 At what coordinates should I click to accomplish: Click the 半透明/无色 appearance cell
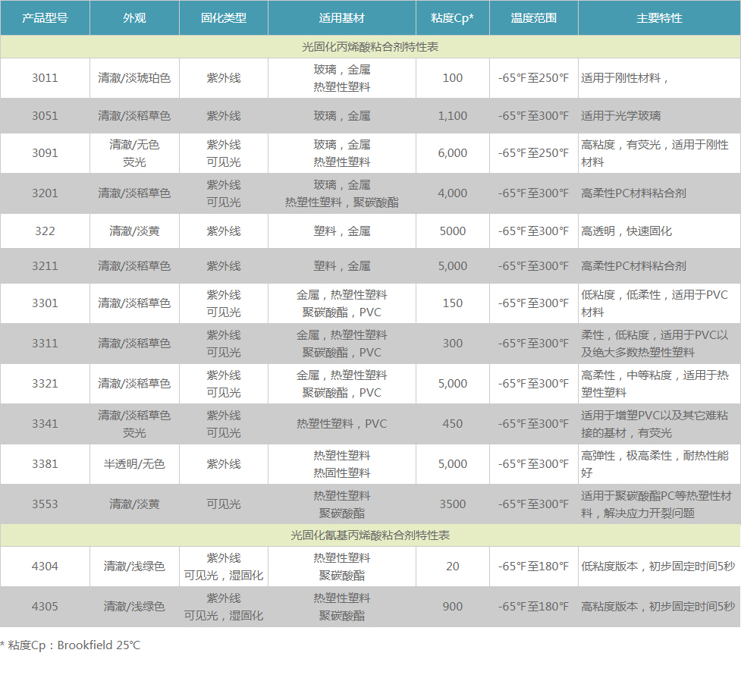tap(134, 464)
